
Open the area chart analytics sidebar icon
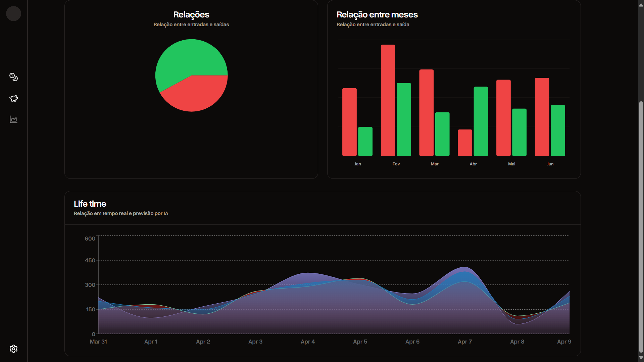click(13, 119)
